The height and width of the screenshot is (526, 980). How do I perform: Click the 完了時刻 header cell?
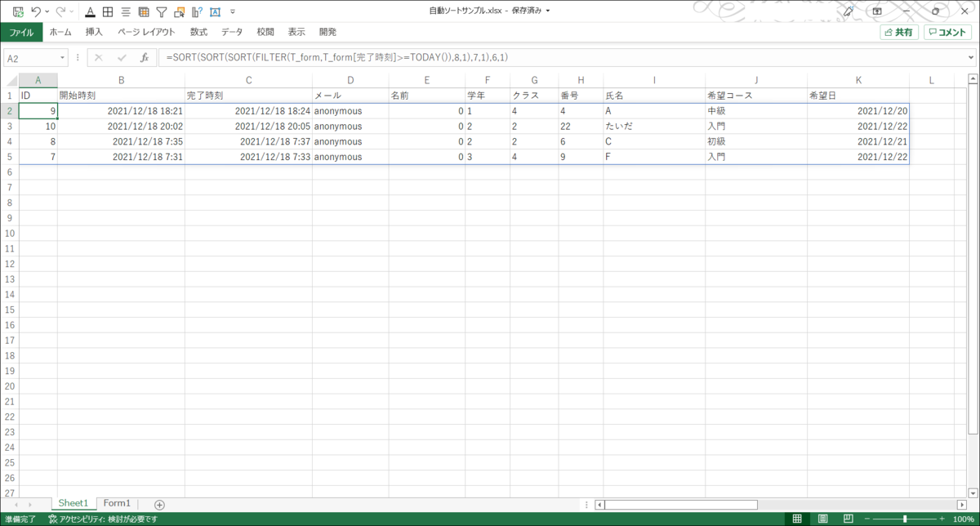click(248, 96)
